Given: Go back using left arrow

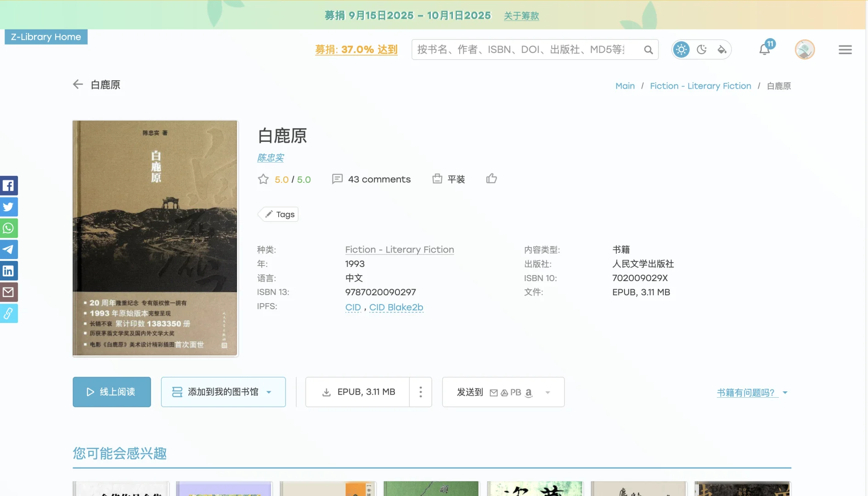Looking at the screenshot, I should tap(78, 85).
